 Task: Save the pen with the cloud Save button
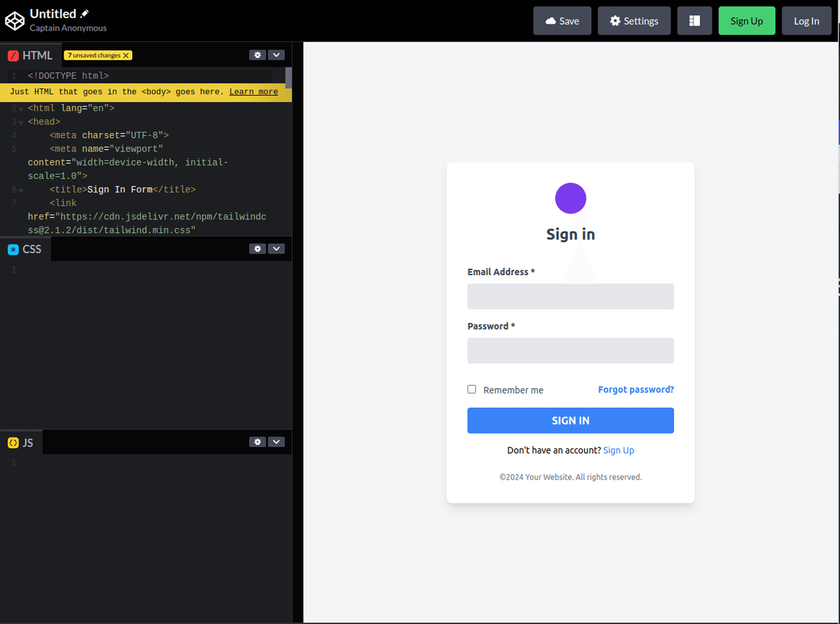[562, 20]
